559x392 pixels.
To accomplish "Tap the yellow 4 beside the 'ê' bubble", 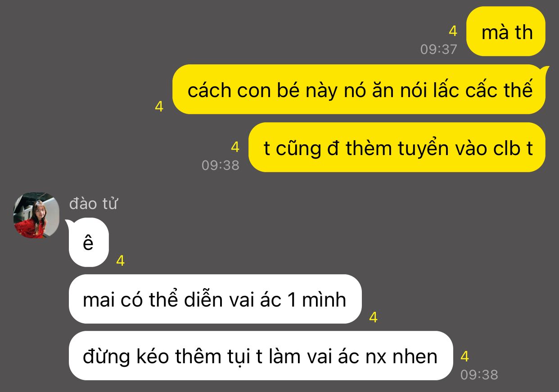I will [120, 261].
